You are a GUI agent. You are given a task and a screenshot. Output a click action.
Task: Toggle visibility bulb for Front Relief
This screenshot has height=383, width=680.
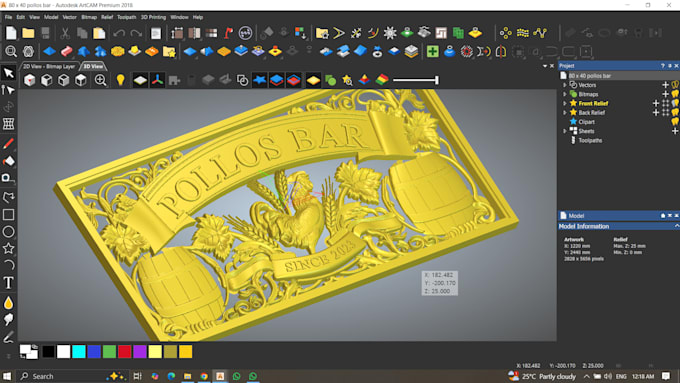pyautogui.click(x=675, y=103)
